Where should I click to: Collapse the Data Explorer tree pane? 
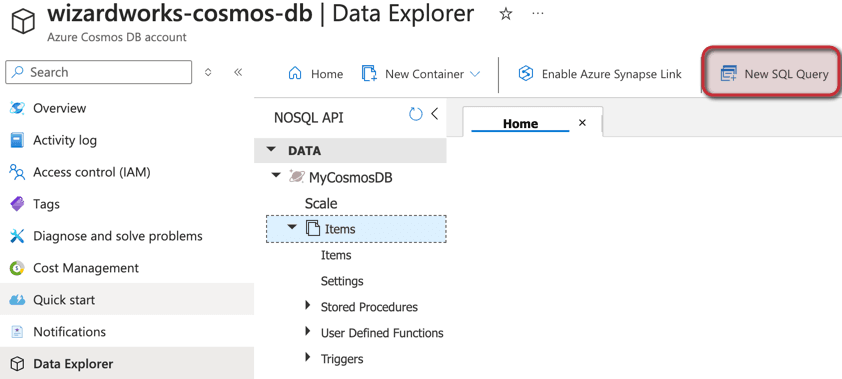(x=435, y=114)
